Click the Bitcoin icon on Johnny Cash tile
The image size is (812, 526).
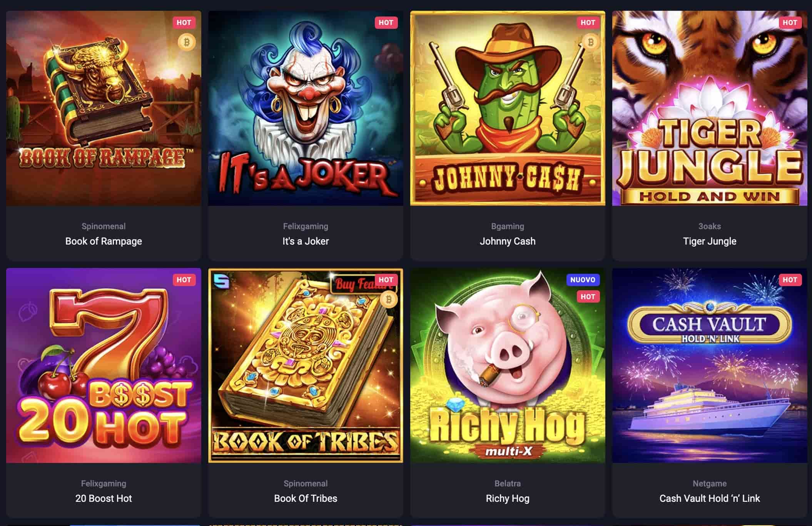pyautogui.click(x=591, y=42)
